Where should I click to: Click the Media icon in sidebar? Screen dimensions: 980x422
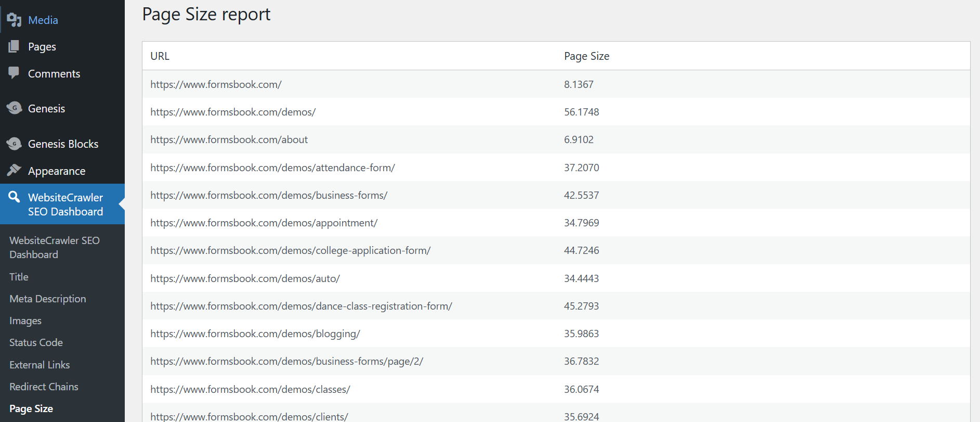(x=14, y=20)
